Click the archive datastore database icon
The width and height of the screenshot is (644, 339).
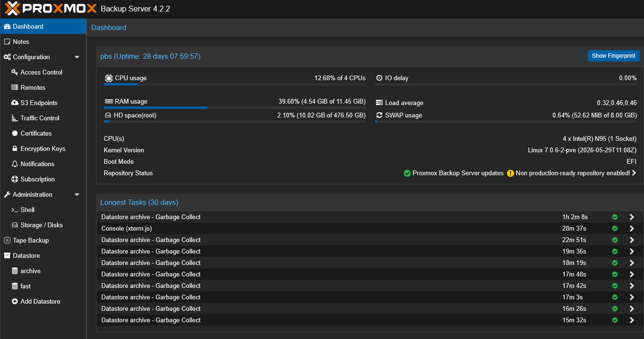[15, 271]
